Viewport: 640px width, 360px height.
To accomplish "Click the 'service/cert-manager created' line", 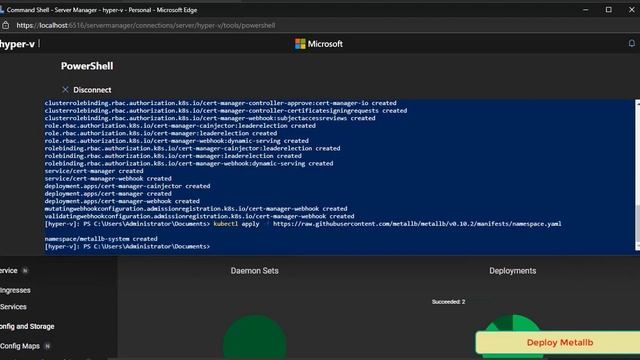I will 94,171.
